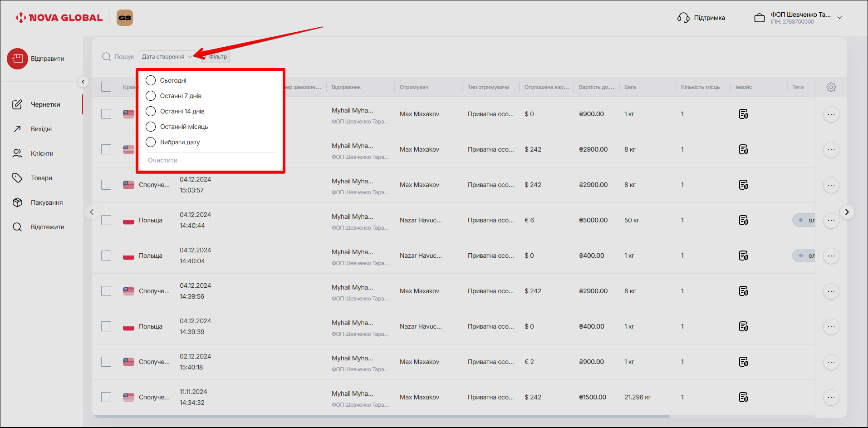
Task: Click Очистити to clear date filter
Action: (x=162, y=160)
